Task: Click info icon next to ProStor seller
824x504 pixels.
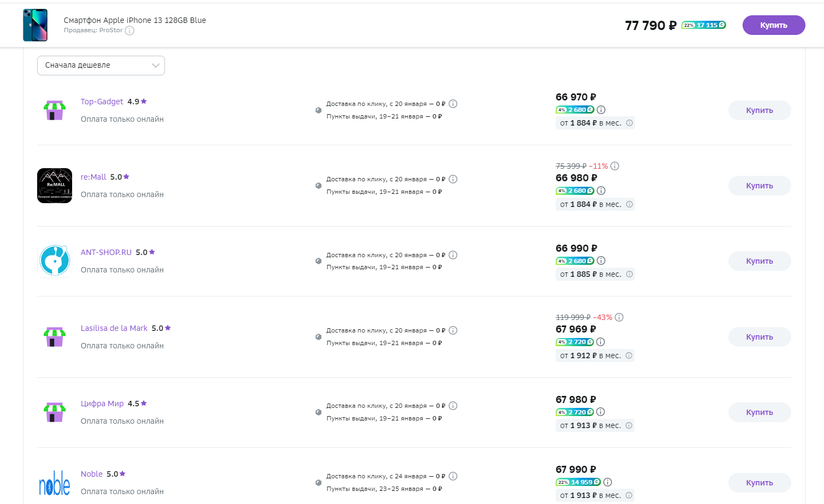Action: click(x=130, y=31)
